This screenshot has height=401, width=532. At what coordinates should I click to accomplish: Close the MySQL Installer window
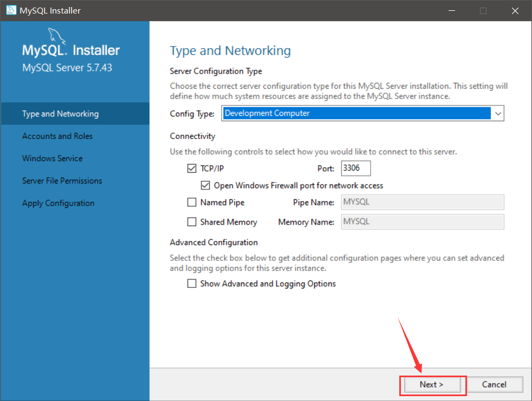(515, 10)
